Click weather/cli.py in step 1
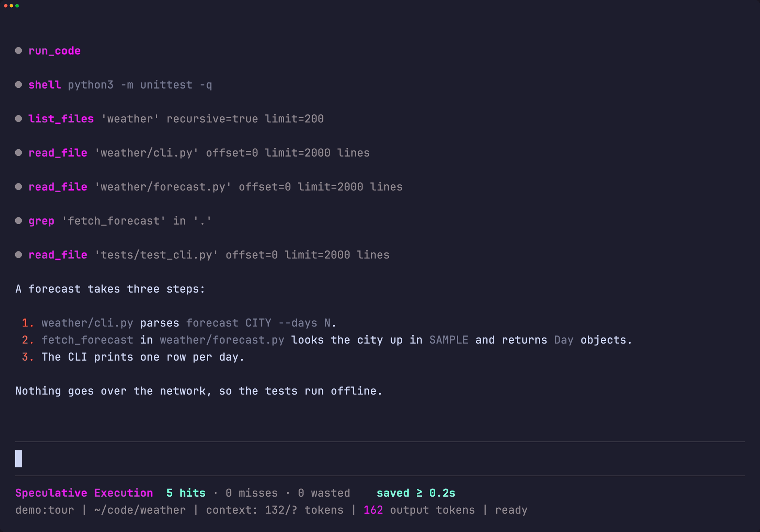 (87, 323)
